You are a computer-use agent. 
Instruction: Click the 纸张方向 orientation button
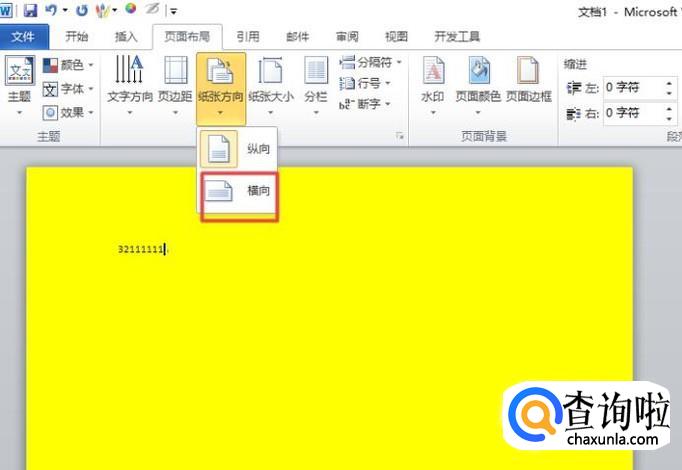coord(221,87)
